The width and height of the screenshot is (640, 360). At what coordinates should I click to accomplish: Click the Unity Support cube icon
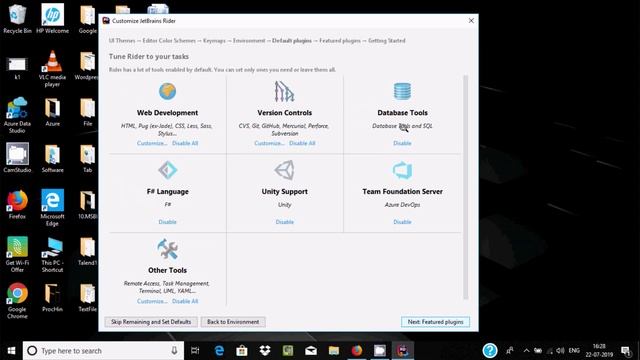tap(284, 170)
